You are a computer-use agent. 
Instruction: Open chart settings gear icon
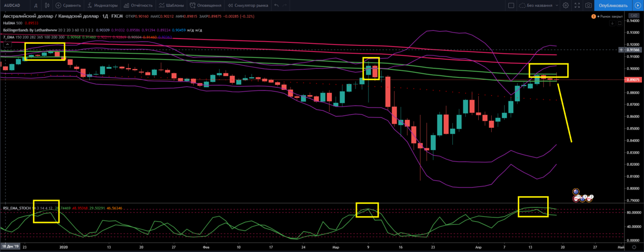click(566, 5)
